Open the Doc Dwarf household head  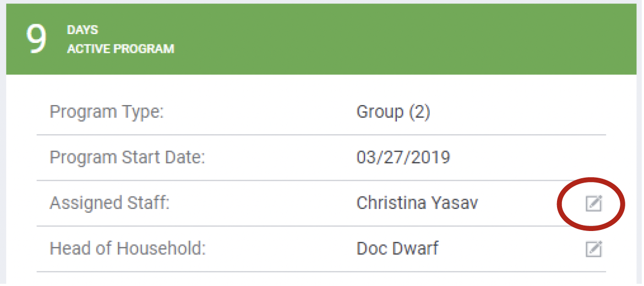click(397, 249)
